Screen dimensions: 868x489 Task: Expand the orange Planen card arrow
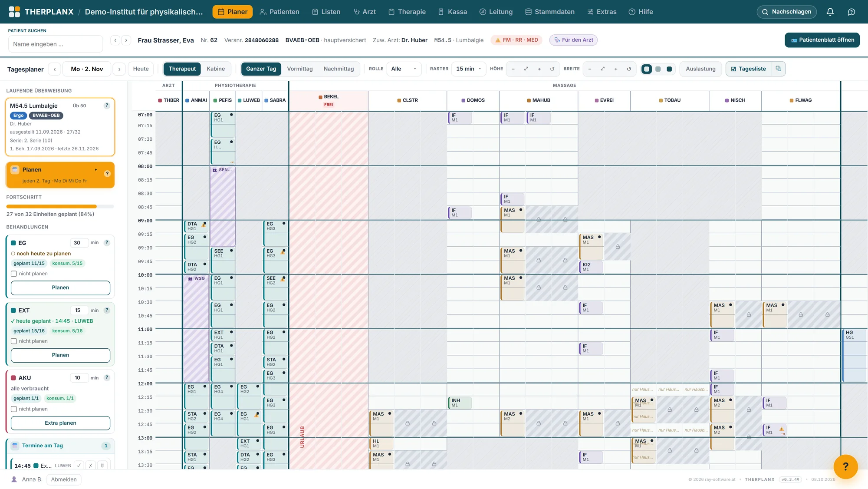coord(96,170)
